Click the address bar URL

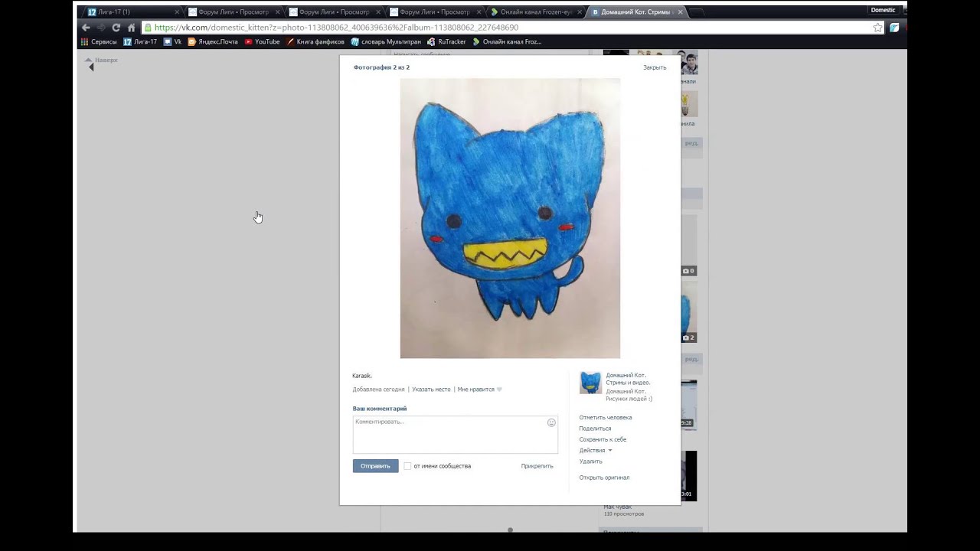pyautogui.click(x=336, y=28)
